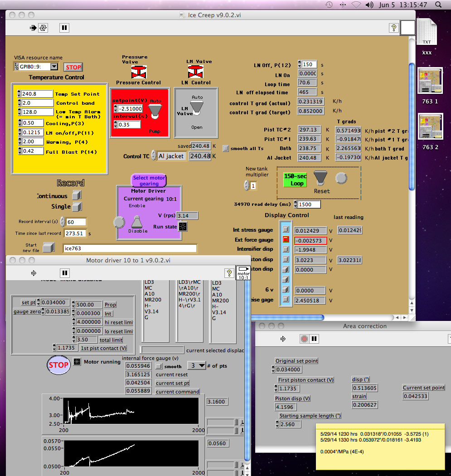Image resolution: width=451 pixels, height=476 pixels.
Task: Click the LN Valve icon
Action: 195,72
